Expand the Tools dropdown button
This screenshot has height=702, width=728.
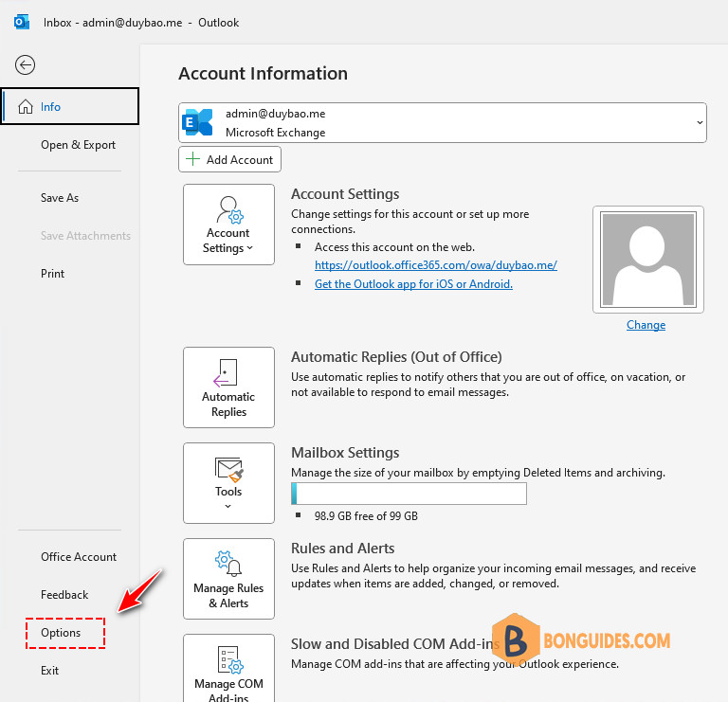[228, 483]
